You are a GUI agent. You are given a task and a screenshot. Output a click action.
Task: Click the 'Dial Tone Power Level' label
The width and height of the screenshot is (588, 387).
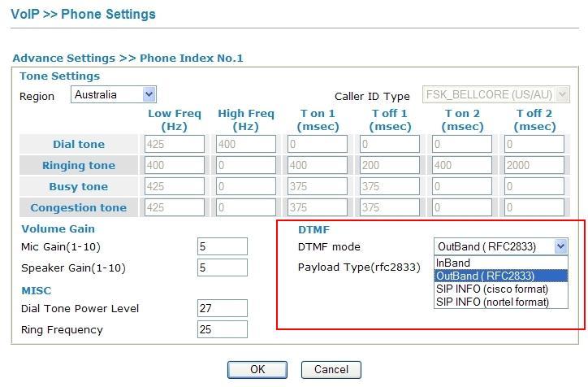(80, 309)
